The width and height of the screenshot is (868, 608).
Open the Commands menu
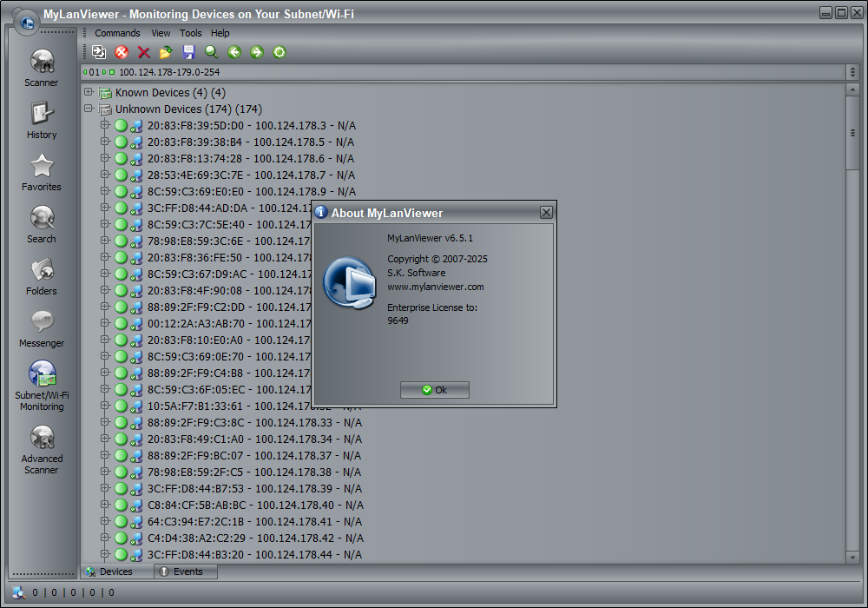click(117, 33)
